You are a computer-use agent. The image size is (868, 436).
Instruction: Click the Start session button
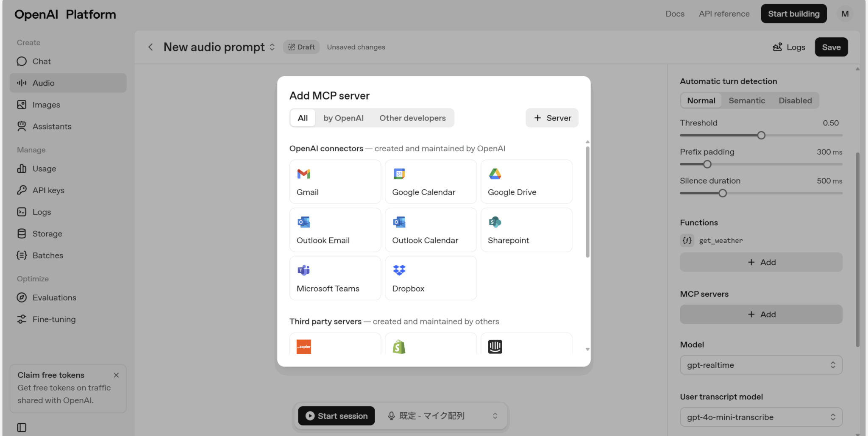(x=337, y=416)
